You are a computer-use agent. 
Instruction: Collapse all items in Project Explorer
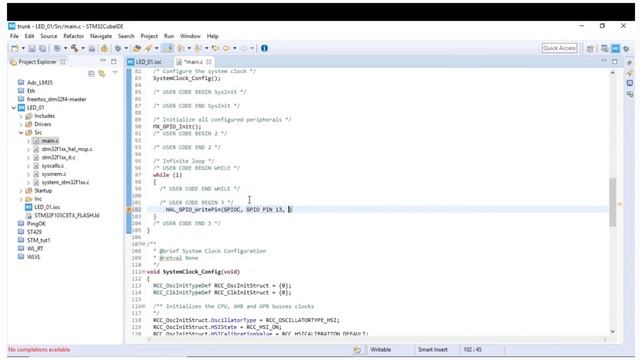91,73
